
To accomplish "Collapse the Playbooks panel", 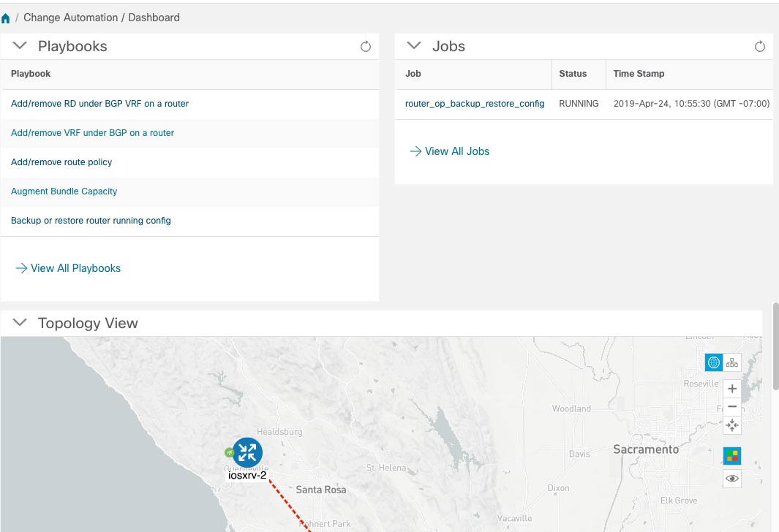I will coord(20,45).
